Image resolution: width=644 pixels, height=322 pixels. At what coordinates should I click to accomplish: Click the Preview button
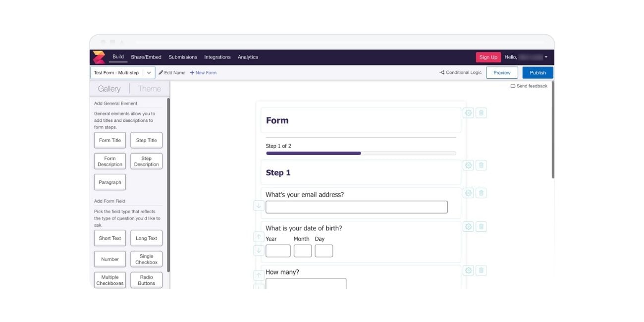[x=502, y=73]
